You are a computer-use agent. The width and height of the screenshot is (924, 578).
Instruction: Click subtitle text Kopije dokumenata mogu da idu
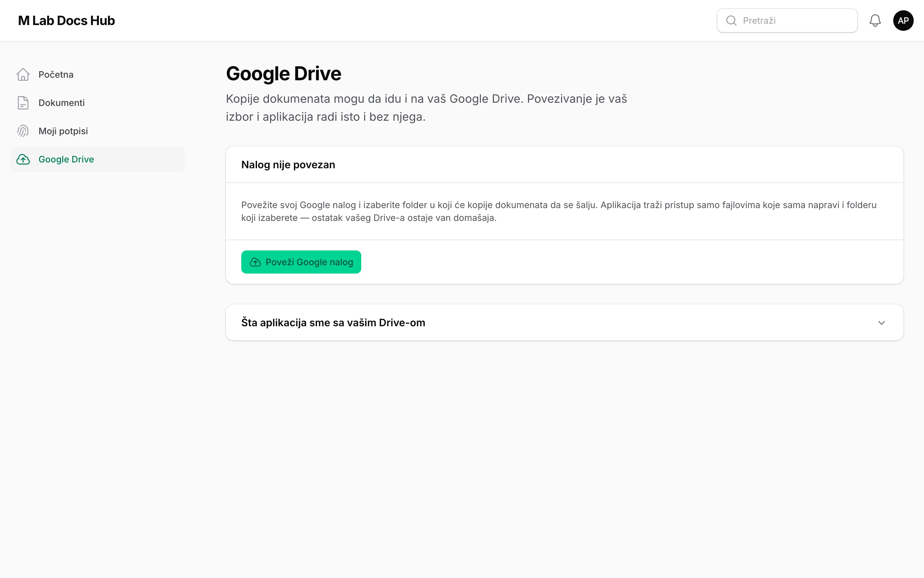(426, 108)
